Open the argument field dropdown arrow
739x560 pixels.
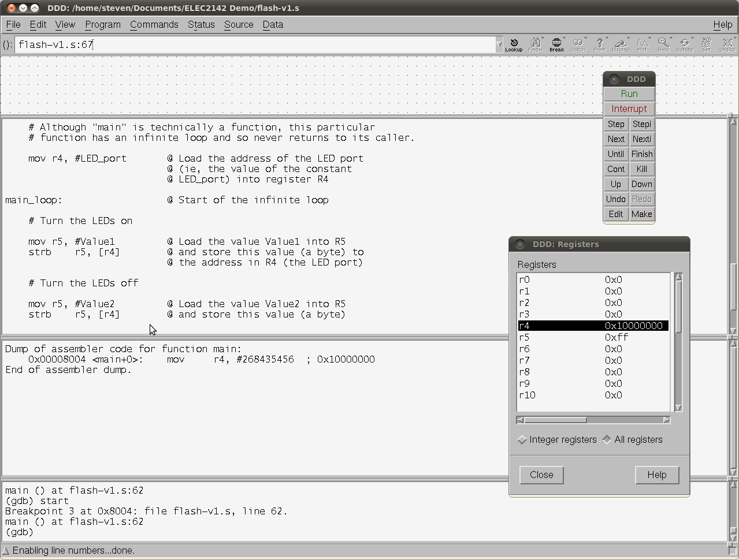(x=499, y=44)
